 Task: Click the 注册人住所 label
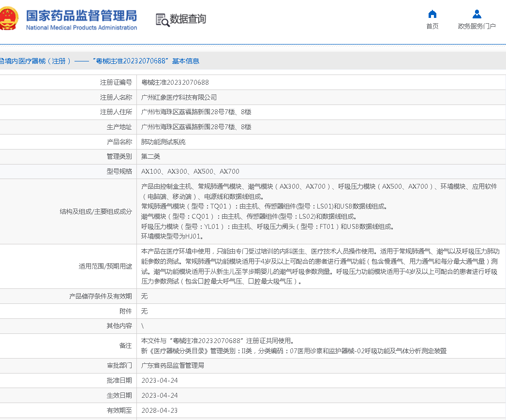116,112
